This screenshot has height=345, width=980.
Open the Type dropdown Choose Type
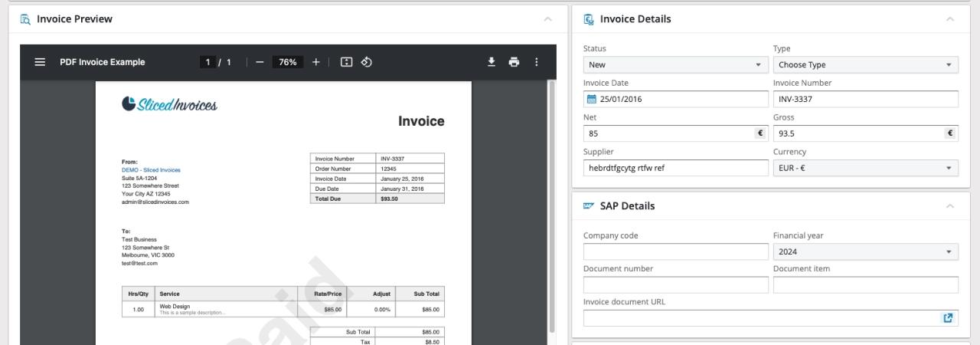coord(866,64)
